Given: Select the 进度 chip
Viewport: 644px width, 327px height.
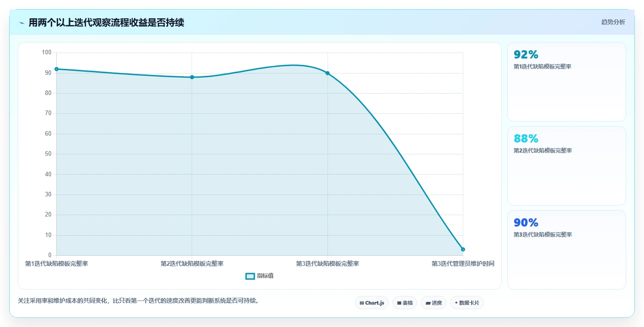Looking at the screenshot, I should point(434,303).
